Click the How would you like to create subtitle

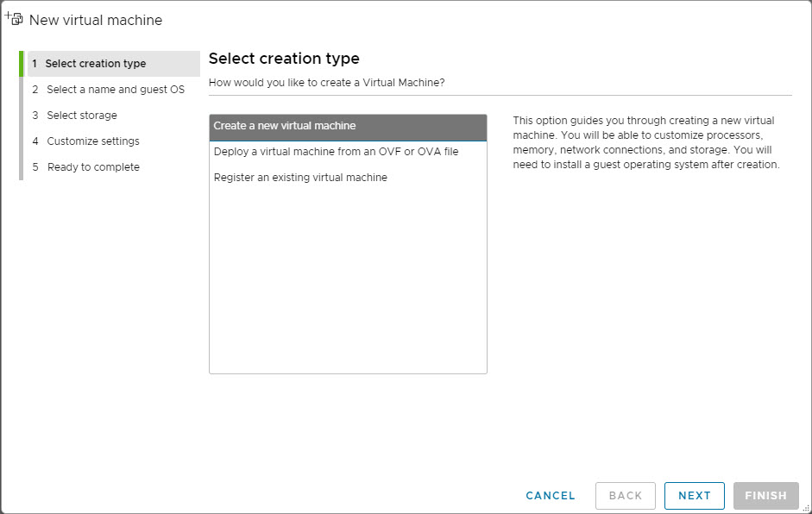[326, 83]
